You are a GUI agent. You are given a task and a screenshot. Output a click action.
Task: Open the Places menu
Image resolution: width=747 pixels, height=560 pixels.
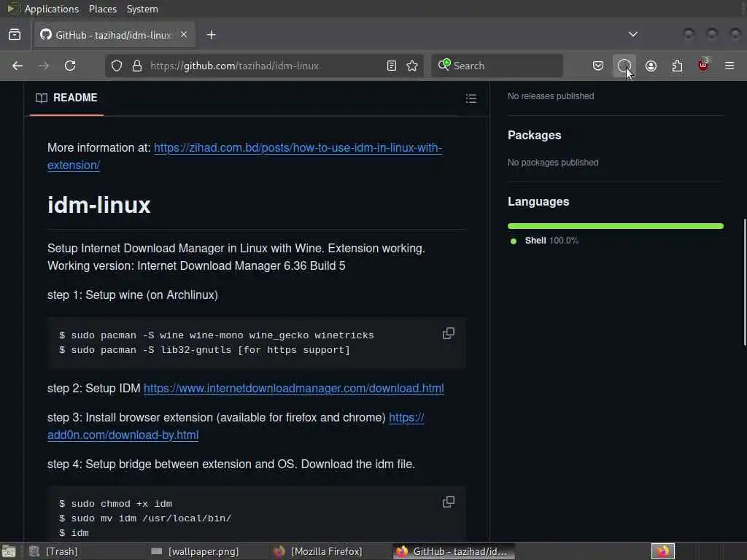click(x=102, y=9)
